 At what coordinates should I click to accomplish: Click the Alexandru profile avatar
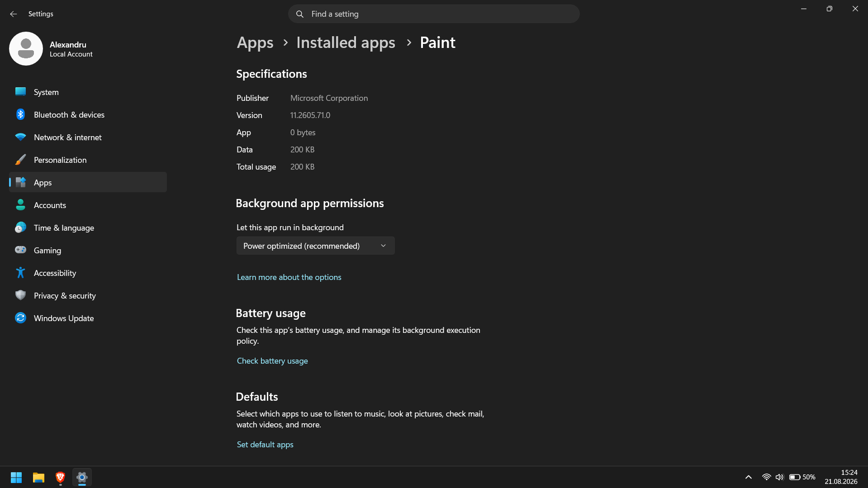coord(26,48)
